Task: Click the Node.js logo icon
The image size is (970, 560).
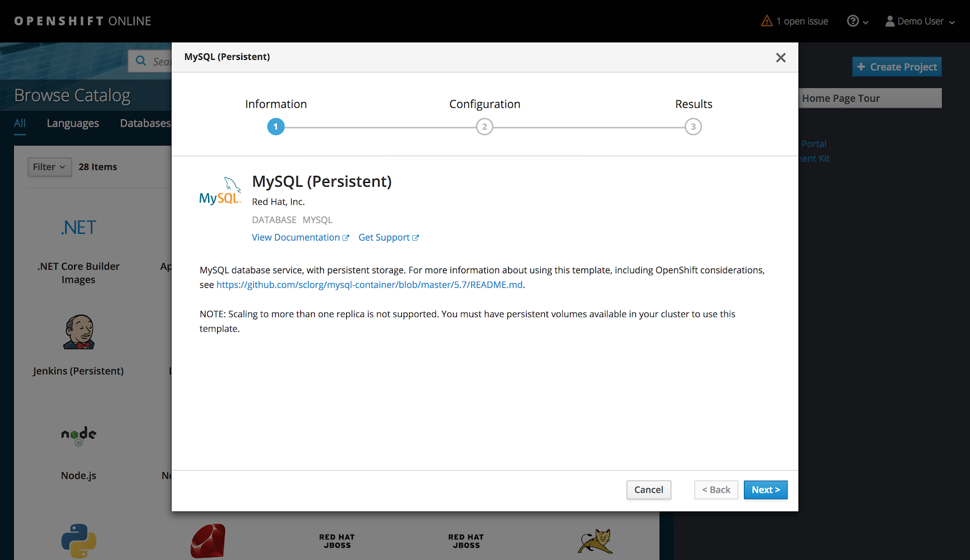Action: (x=79, y=436)
